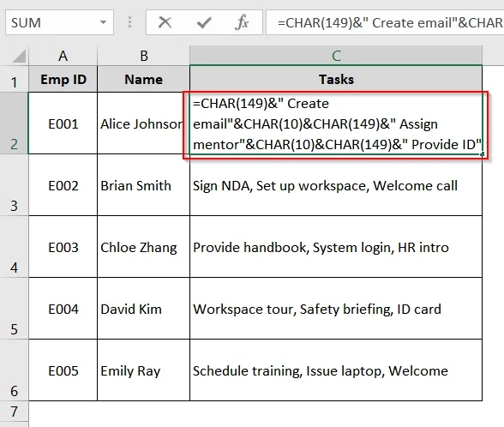Viewport: 504px width, 427px height.
Task: Select the Provide handbook tasks cell
Action: click(x=336, y=247)
